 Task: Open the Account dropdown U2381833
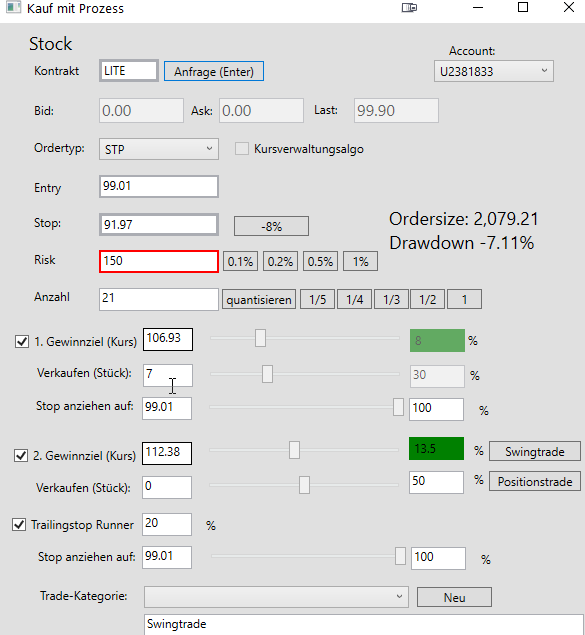(x=494, y=71)
